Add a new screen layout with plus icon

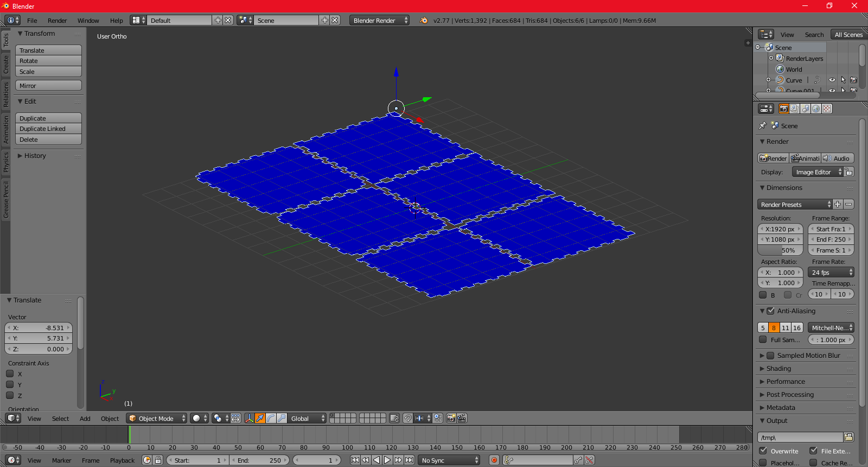click(218, 20)
